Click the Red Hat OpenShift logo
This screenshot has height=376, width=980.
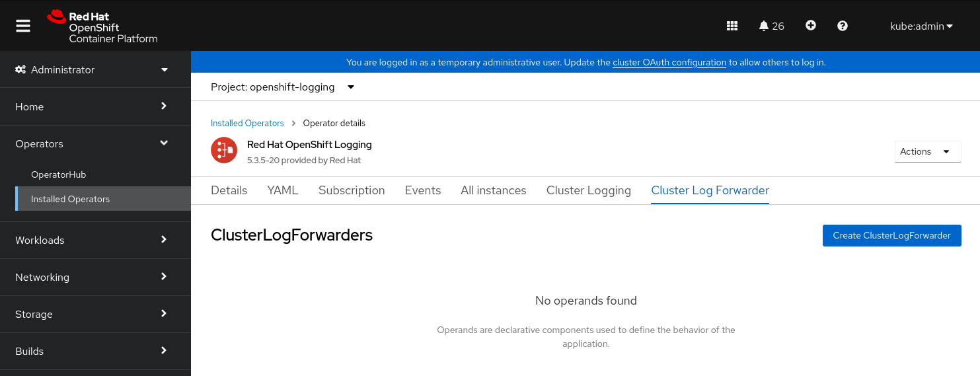pyautogui.click(x=102, y=26)
